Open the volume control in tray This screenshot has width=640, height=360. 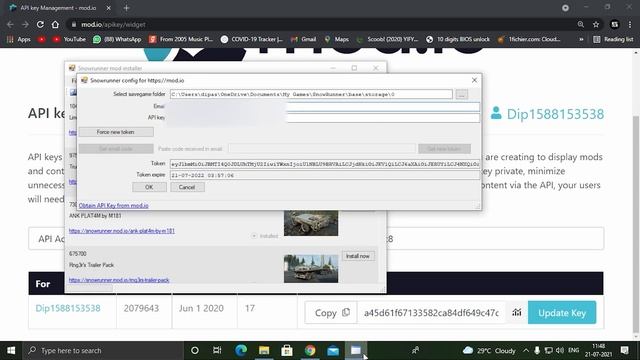[x=560, y=351]
